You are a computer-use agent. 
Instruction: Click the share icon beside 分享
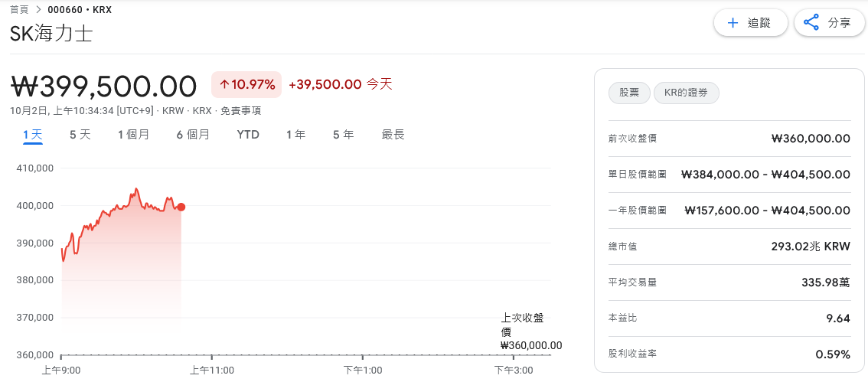(812, 23)
